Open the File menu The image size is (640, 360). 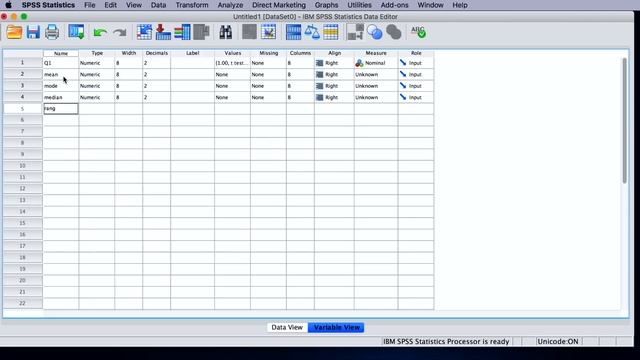pos(89,5)
